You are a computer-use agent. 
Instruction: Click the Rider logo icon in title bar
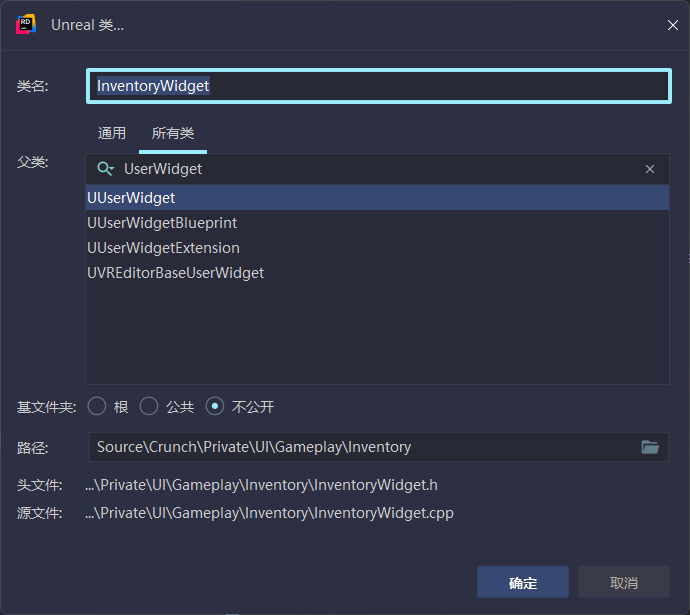26,24
